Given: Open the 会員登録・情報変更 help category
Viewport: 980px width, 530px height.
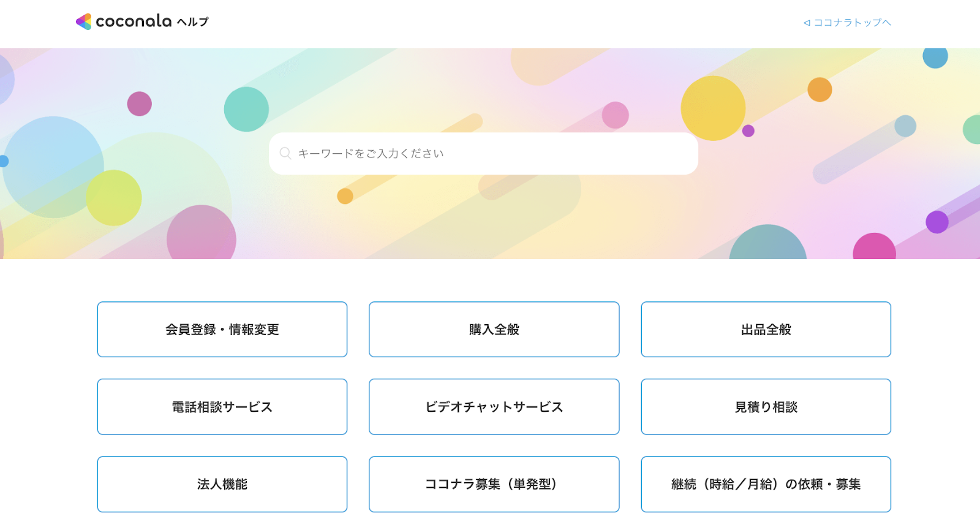Looking at the screenshot, I should coord(222,329).
